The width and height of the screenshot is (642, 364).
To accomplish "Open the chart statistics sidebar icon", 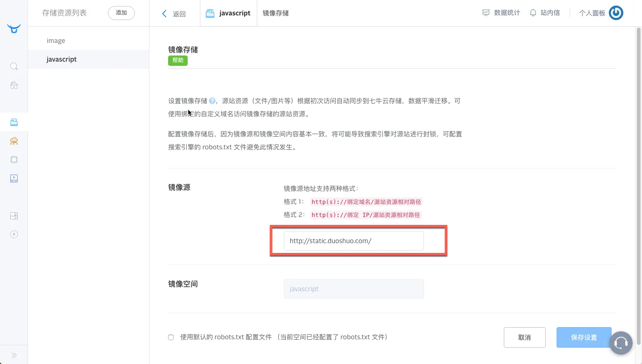I will [x=14, y=216].
